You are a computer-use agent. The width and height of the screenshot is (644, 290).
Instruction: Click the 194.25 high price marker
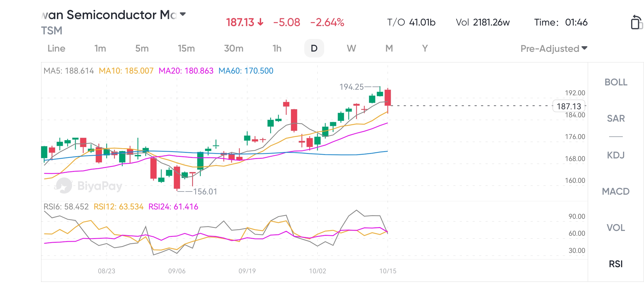click(352, 87)
